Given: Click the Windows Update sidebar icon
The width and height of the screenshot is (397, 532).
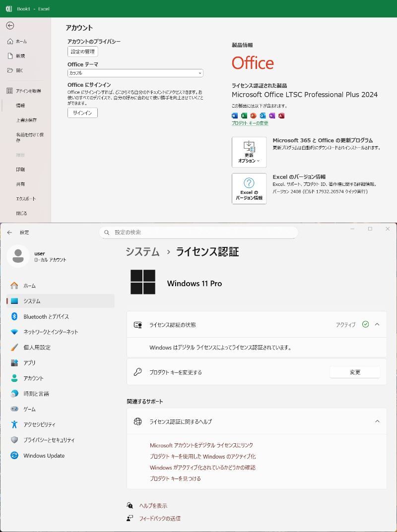Looking at the screenshot, I should pos(14,456).
